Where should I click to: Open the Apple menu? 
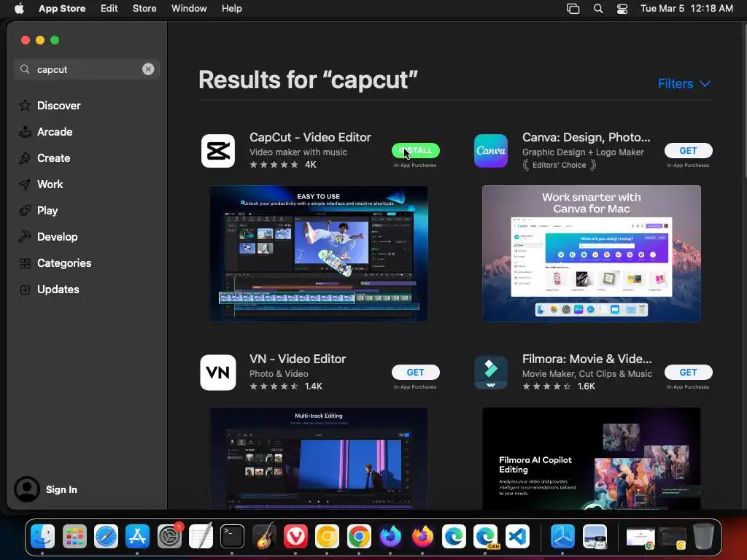[19, 8]
